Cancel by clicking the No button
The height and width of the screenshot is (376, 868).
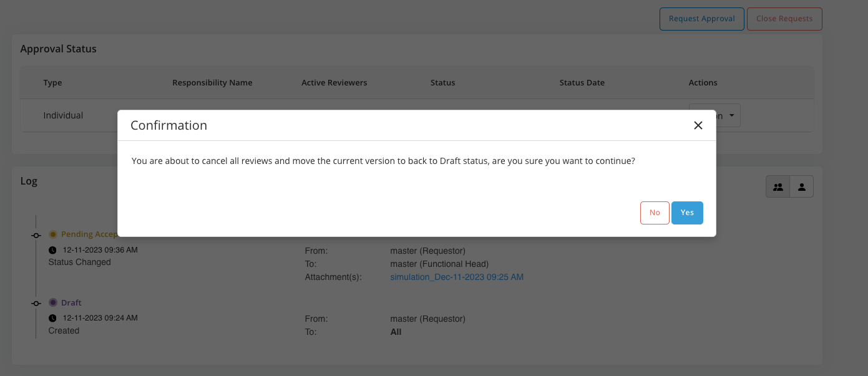[x=655, y=213]
